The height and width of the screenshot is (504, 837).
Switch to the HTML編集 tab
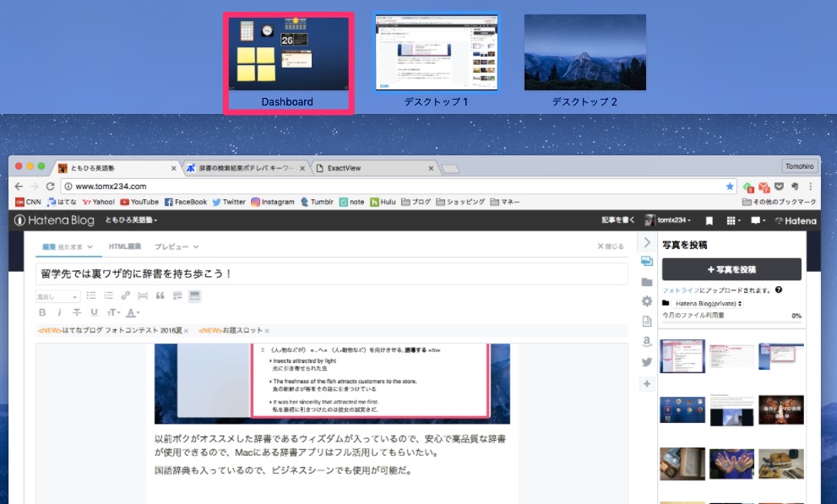pyautogui.click(x=125, y=247)
